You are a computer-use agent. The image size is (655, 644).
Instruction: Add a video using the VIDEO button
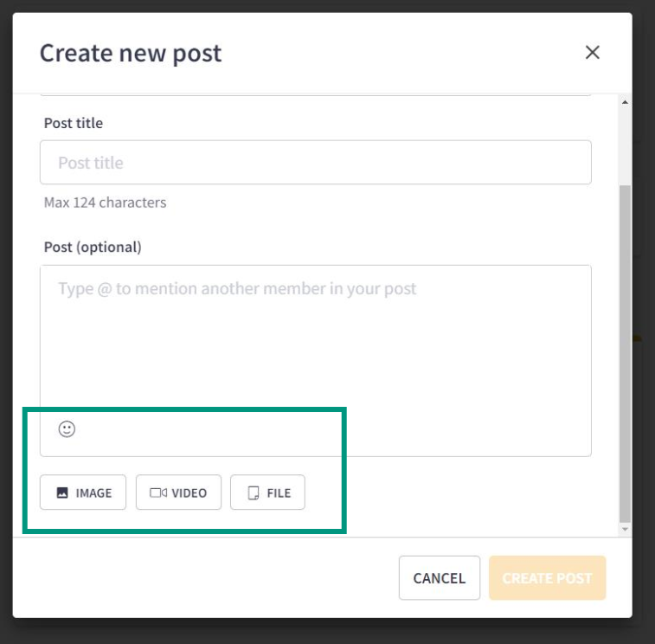178,493
